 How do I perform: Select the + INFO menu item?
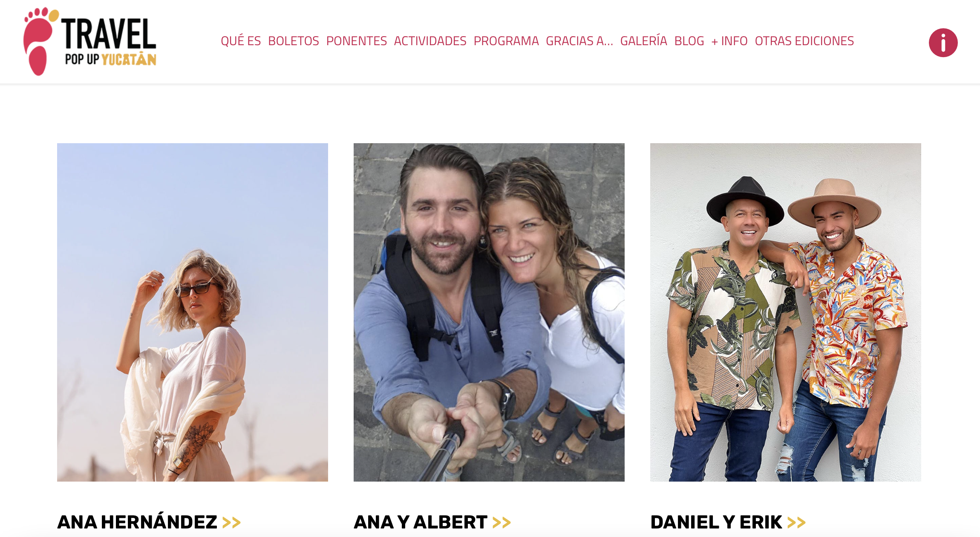click(729, 41)
